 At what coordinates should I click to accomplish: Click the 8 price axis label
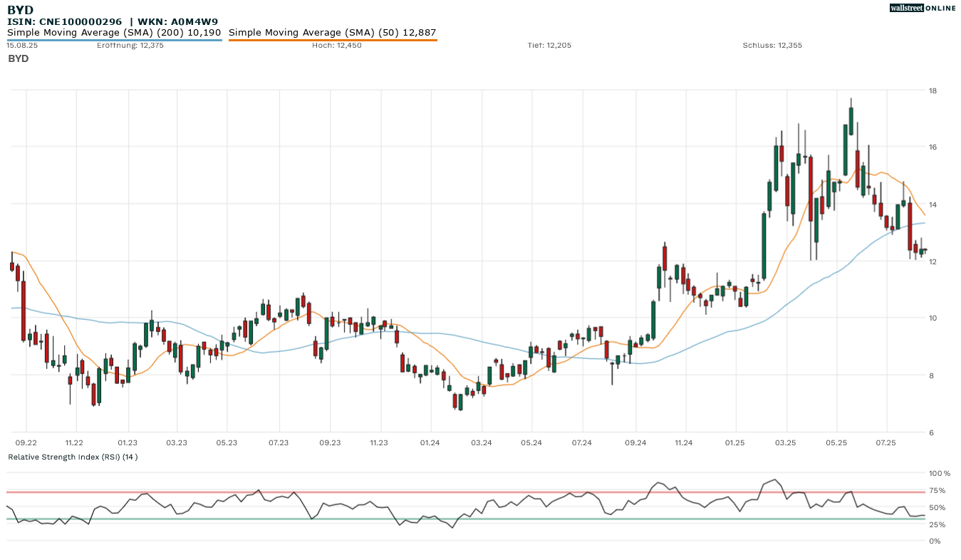coord(930,375)
